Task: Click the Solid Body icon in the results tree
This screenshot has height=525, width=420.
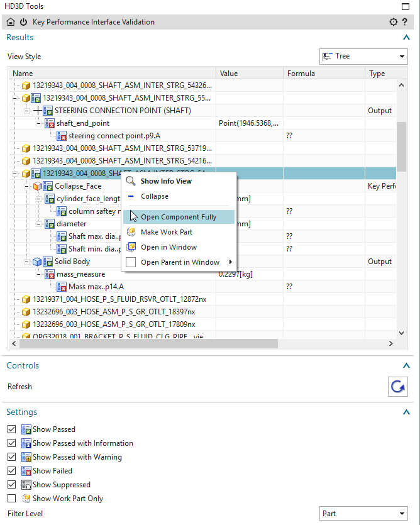Action: 36,261
